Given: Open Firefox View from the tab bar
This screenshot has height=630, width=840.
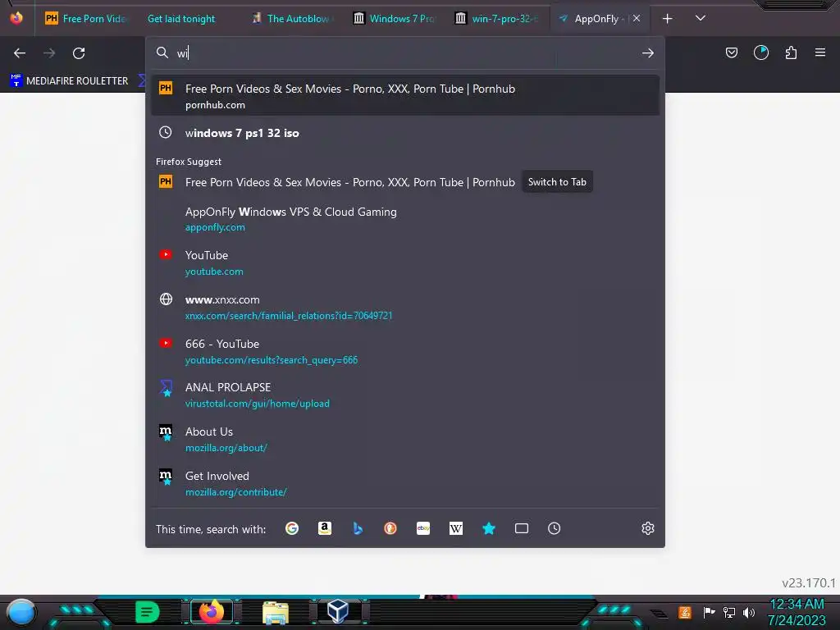Looking at the screenshot, I should click(x=16, y=18).
